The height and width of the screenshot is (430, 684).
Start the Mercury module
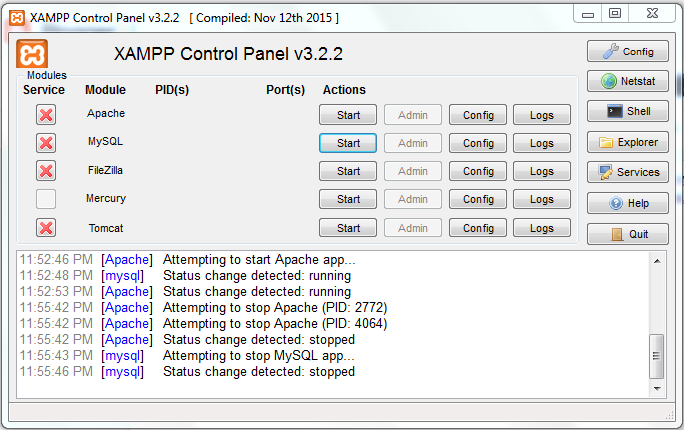pos(348,199)
